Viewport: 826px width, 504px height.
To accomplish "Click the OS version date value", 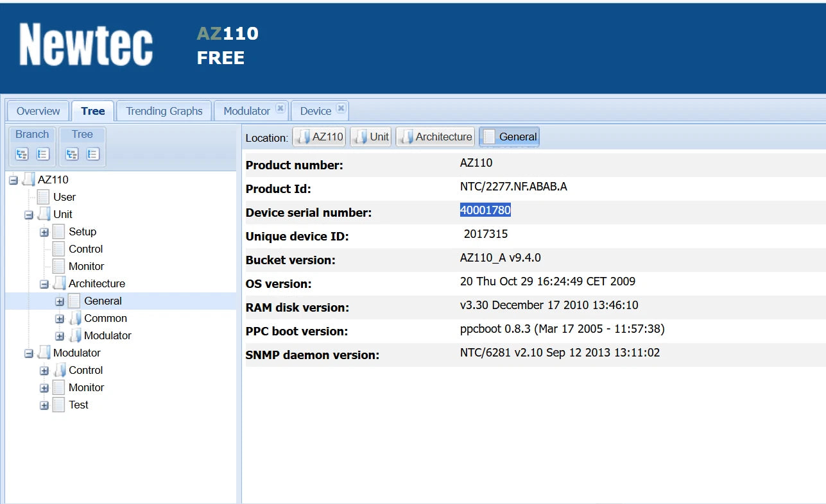I will pos(547,281).
